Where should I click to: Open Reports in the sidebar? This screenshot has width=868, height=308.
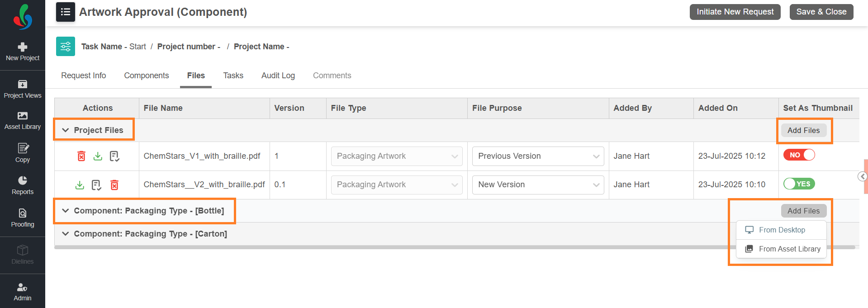[x=23, y=186]
